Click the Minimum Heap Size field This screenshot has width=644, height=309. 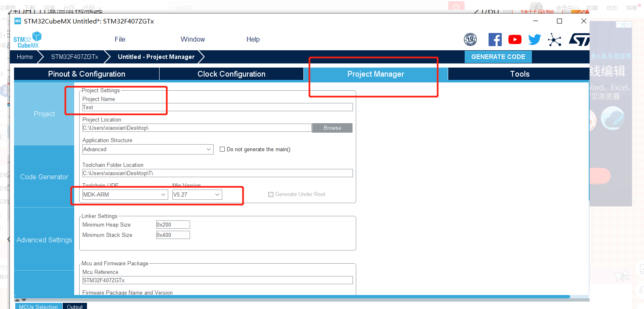[x=173, y=225]
